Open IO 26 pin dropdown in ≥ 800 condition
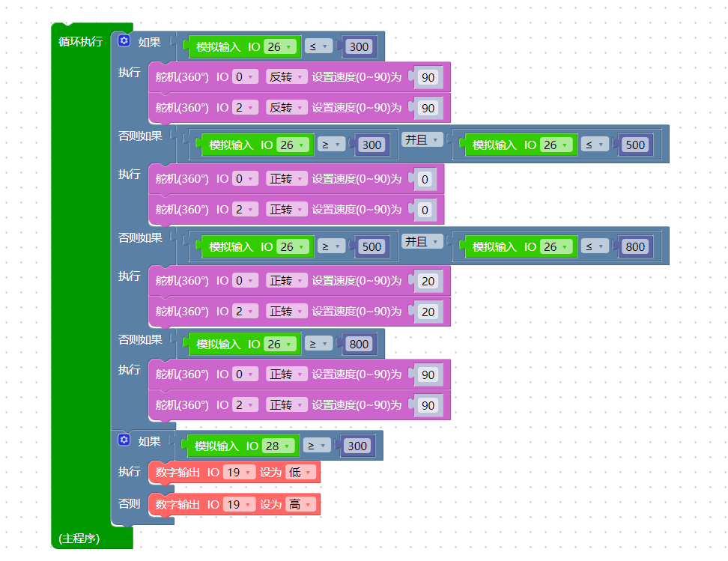The height and width of the screenshot is (561, 728). tap(280, 344)
